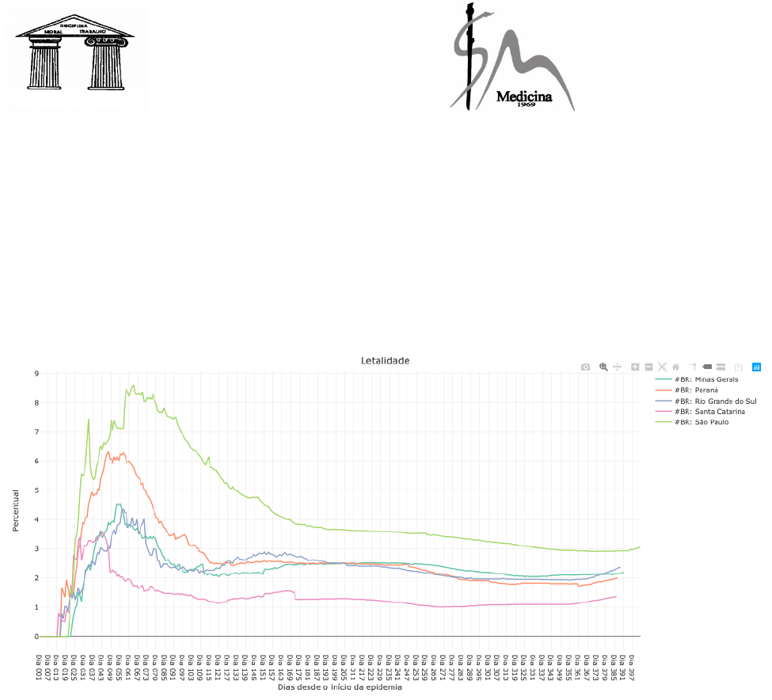Click the Zoom out minus button
772x700 pixels.
click(x=648, y=367)
